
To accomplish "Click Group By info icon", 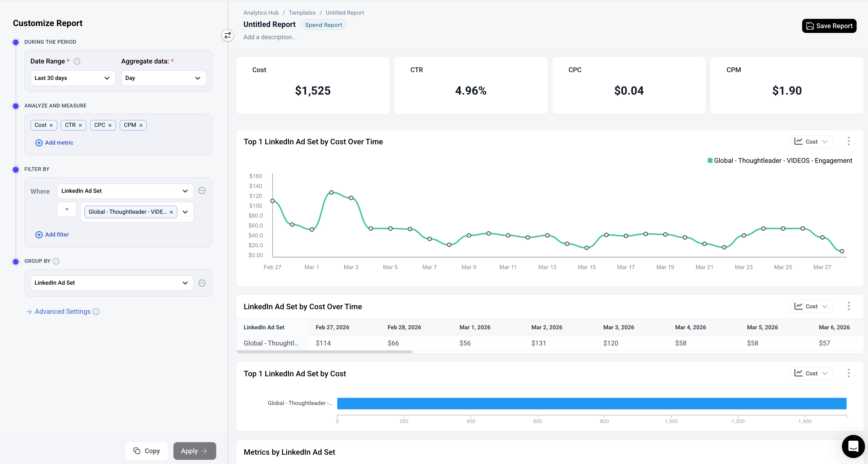I will [56, 261].
